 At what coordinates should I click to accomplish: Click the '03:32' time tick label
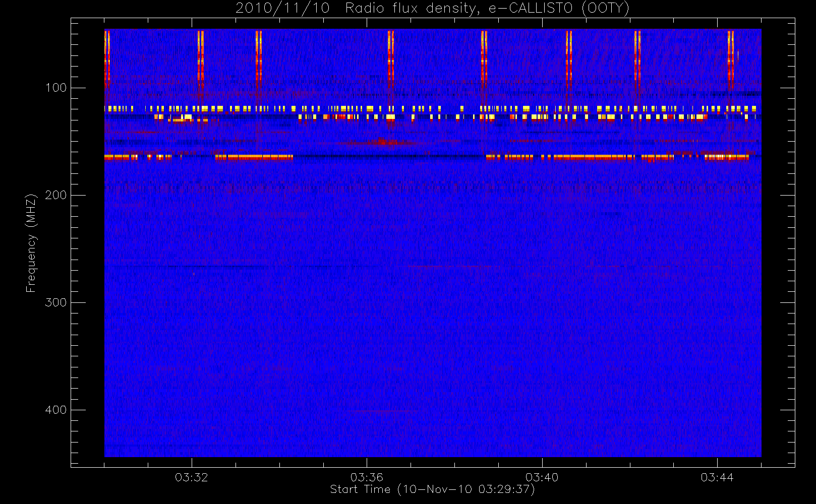[192, 477]
